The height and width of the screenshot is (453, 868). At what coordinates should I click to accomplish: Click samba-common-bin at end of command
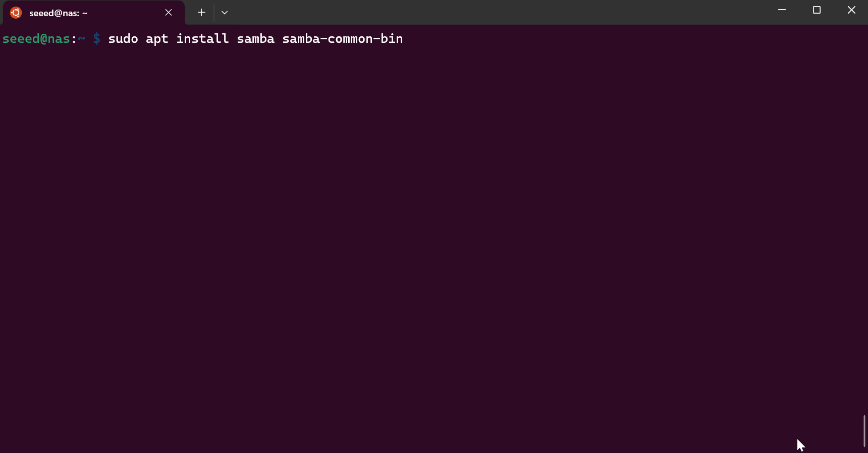(343, 39)
